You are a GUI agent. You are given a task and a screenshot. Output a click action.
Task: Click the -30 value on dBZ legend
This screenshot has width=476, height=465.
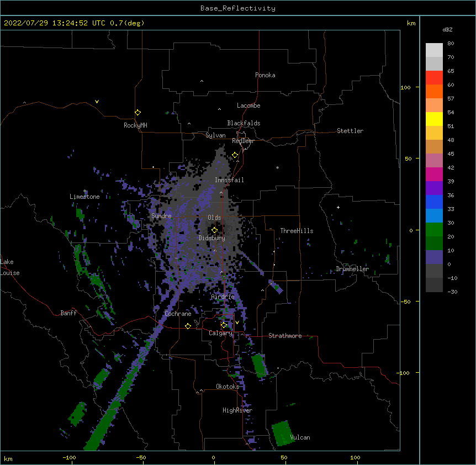pyautogui.click(x=452, y=292)
